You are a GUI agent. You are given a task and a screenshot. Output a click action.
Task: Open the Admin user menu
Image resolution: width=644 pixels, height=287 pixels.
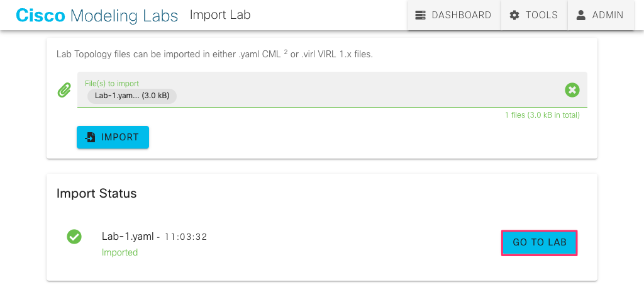click(x=601, y=15)
